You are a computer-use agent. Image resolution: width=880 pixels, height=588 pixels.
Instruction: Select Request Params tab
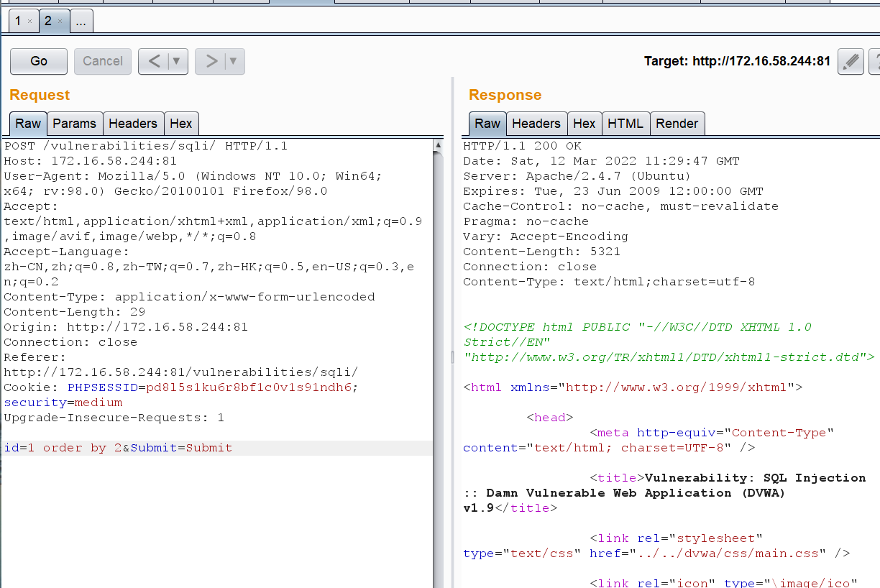coord(75,124)
